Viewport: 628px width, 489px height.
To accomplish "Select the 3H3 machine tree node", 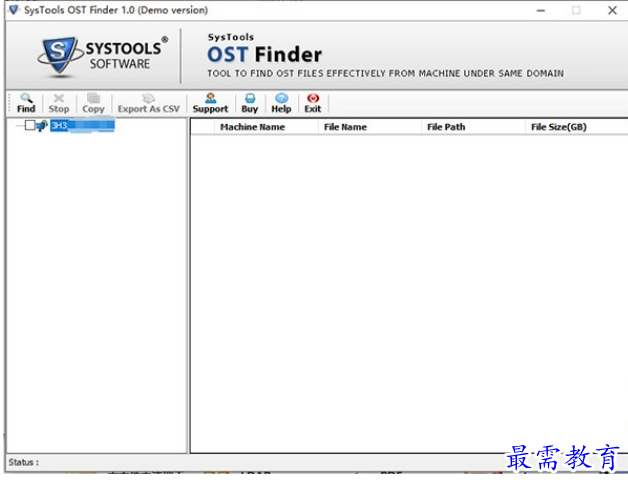I will click(x=82, y=126).
